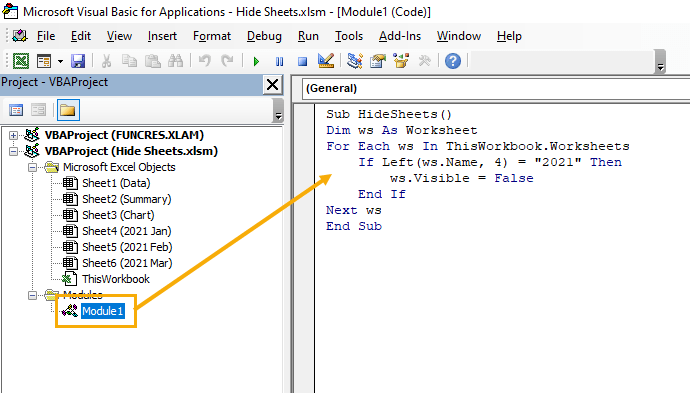Toggle Design Mode icon

pos(326,61)
